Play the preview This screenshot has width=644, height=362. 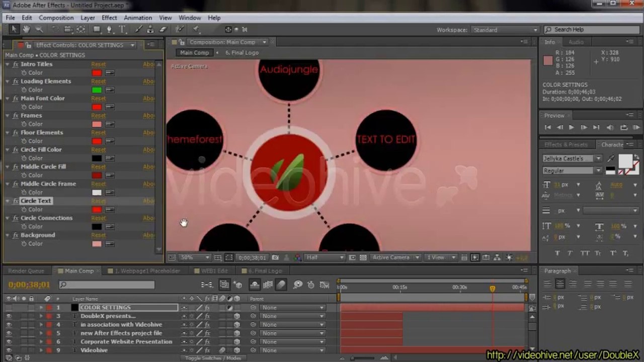point(572,128)
